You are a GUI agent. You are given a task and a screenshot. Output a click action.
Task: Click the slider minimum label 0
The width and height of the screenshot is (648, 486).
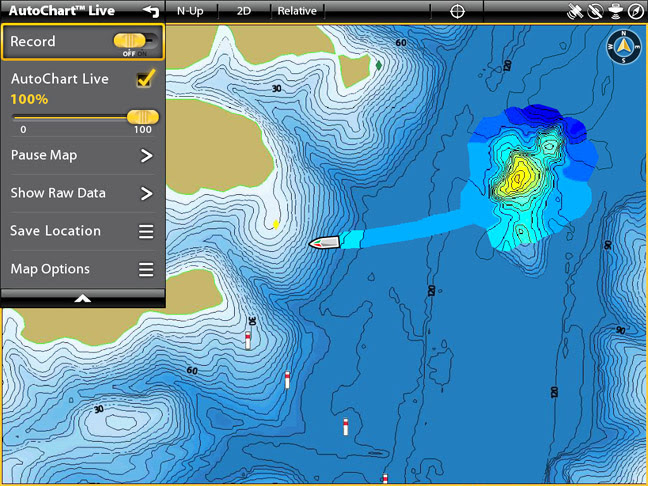pos(23,130)
